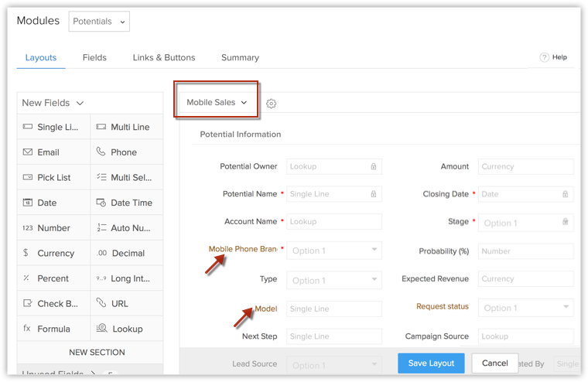Click the Cancel button
Image resolution: width=588 pixels, height=382 pixels.
494,363
